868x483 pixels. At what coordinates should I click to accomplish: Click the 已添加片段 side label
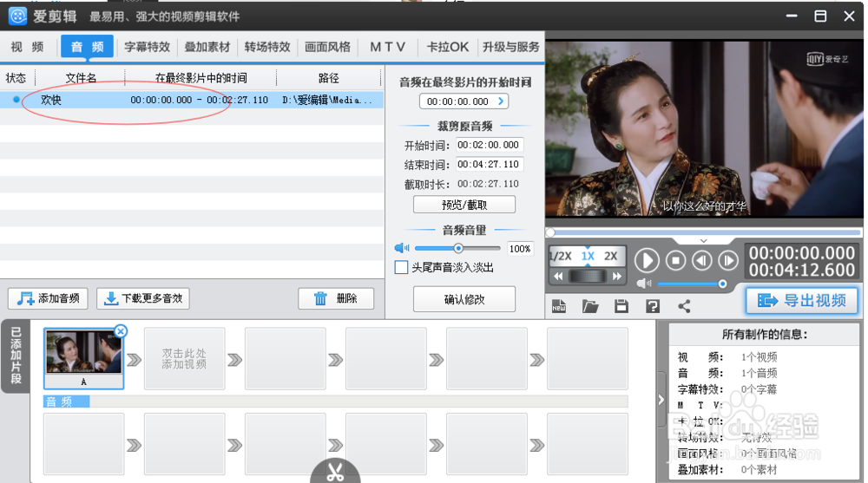point(16,356)
